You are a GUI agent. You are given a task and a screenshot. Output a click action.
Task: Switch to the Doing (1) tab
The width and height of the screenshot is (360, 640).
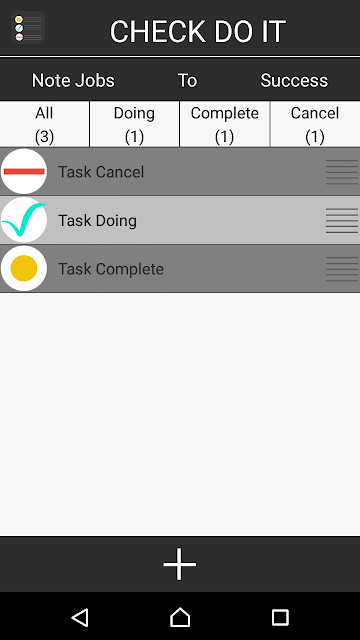(134, 124)
